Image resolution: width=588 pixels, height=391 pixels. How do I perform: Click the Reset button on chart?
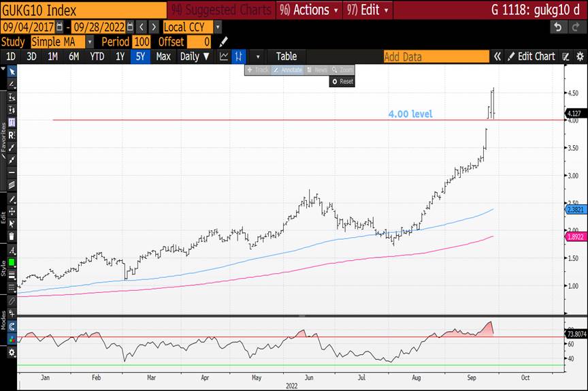342,82
